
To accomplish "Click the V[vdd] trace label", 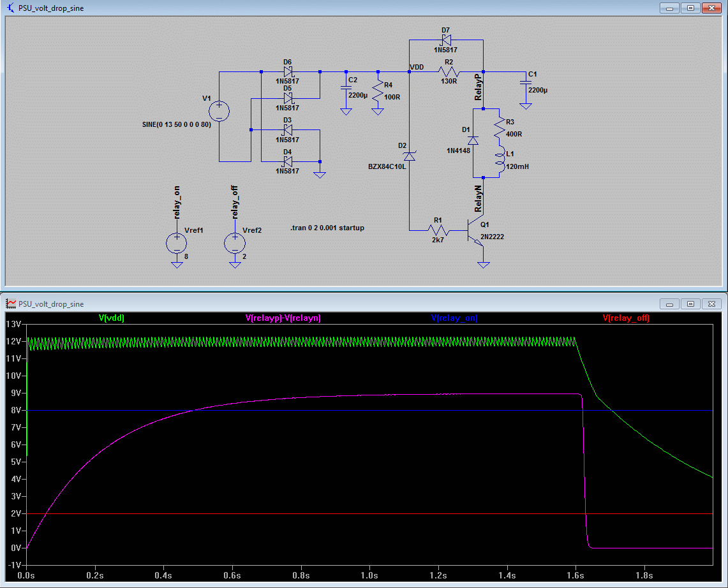I will (111, 318).
